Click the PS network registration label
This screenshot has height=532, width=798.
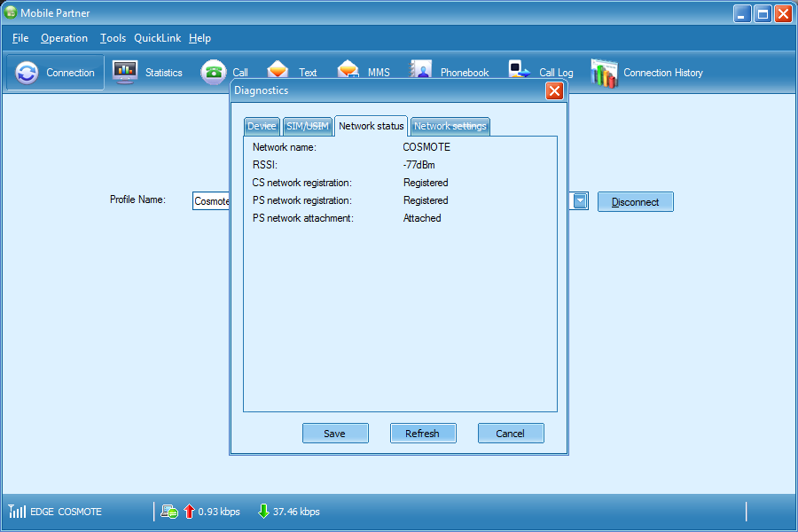tap(301, 200)
